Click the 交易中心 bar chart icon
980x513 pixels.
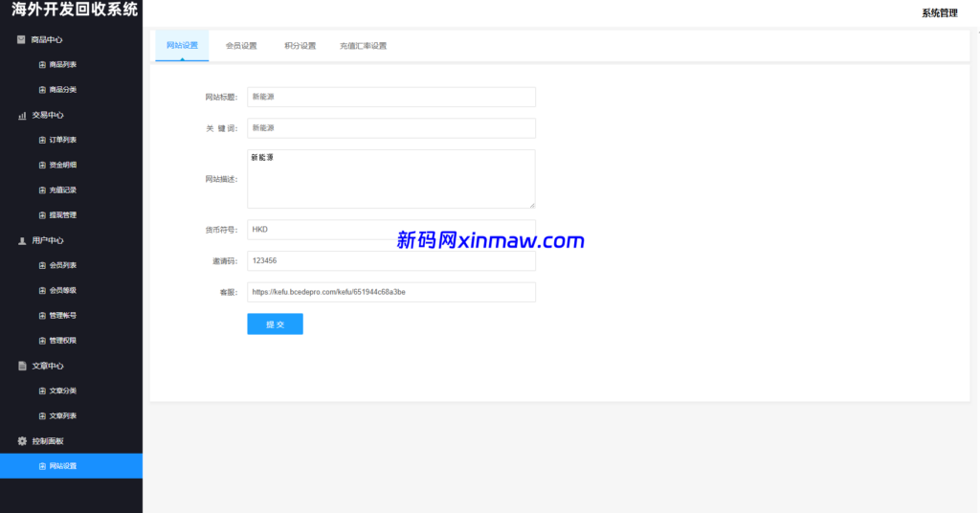click(22, 115)
